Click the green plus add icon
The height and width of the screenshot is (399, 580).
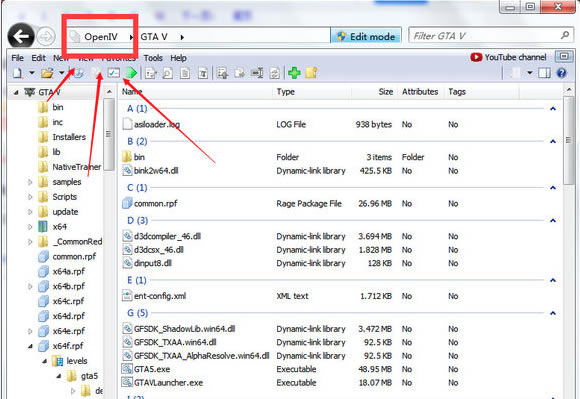pyautogui.click(x=294, y=73)
